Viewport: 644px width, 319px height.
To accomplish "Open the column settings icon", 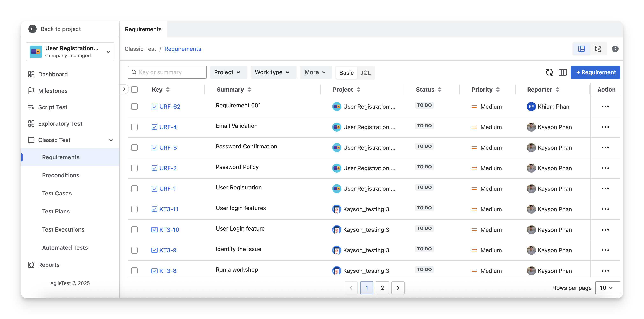I will click(562, 72).
